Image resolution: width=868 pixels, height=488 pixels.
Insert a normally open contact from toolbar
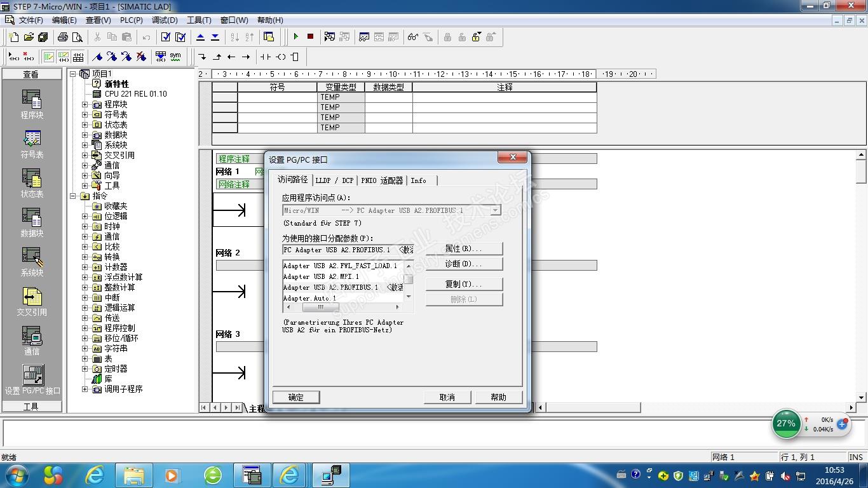(x=266, y=57)
